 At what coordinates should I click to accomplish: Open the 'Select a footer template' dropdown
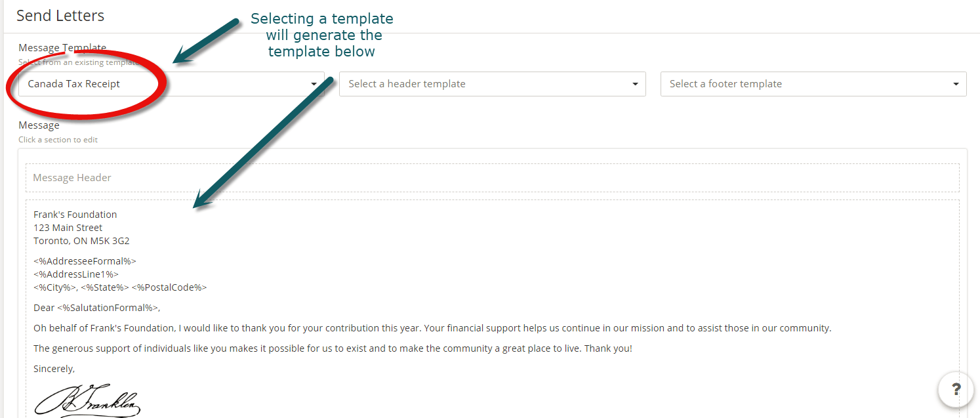point(813,84)
